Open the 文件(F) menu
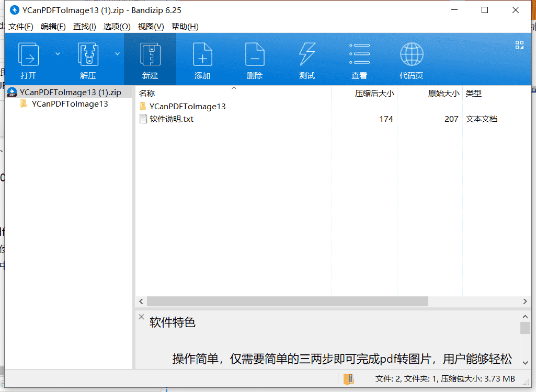The width and height of the screenshot is (536, 392). click(x=20, y=27)
